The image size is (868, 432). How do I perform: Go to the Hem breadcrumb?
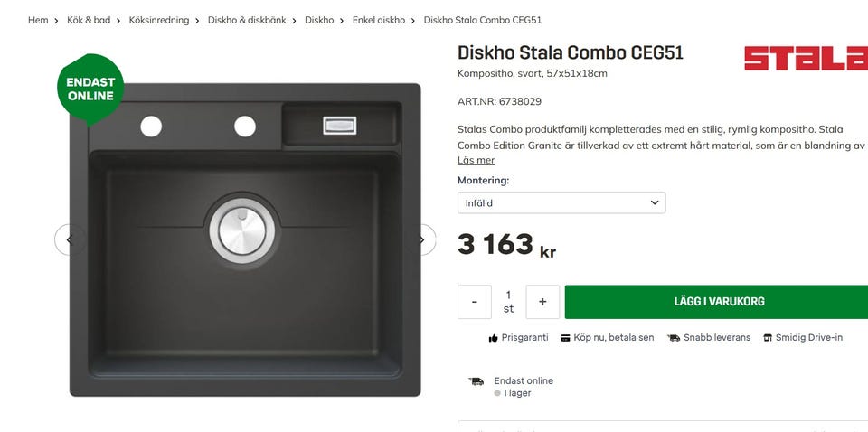(x=38, y=21)
